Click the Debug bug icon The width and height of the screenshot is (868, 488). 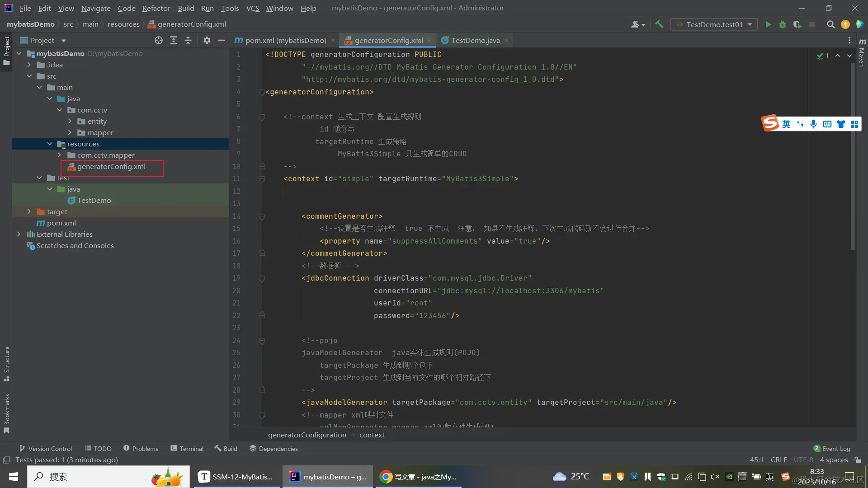click(783, 24)
